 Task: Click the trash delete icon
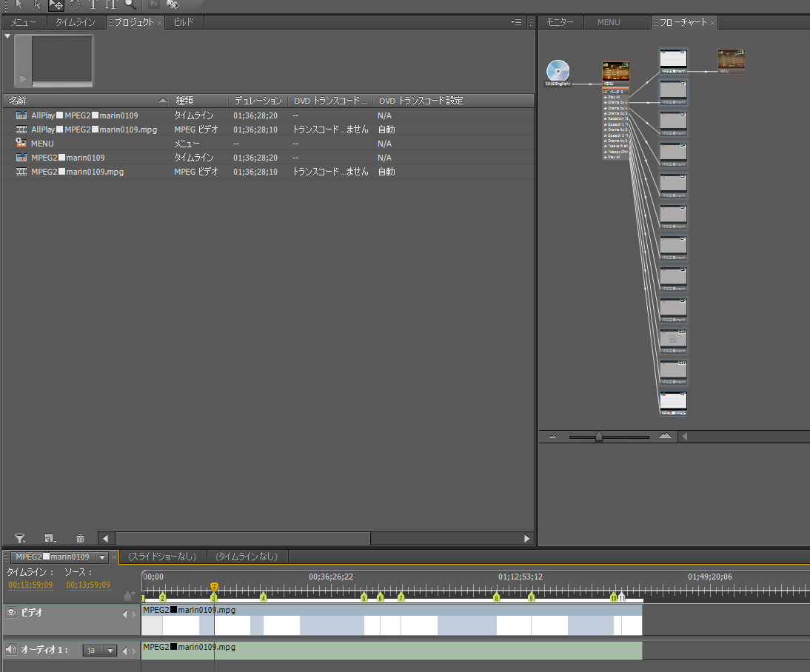[80, 538]
